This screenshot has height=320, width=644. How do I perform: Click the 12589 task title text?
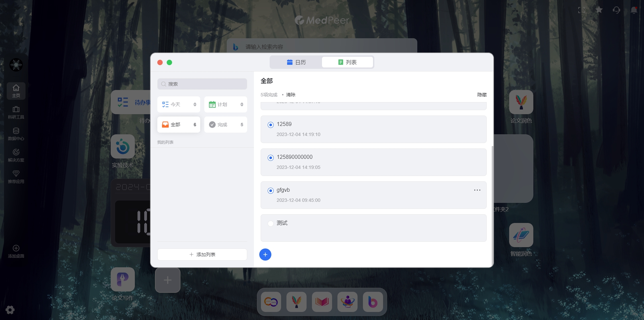click(284, 124)
